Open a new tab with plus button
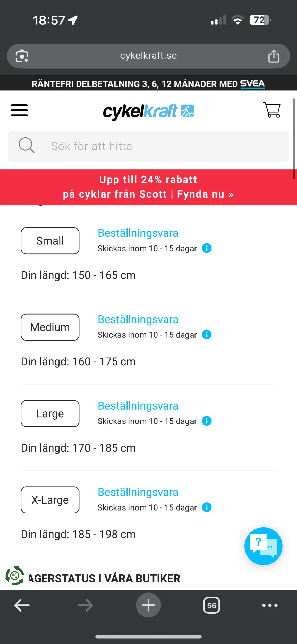Screen dimensions: 297x644 [148, 605]
